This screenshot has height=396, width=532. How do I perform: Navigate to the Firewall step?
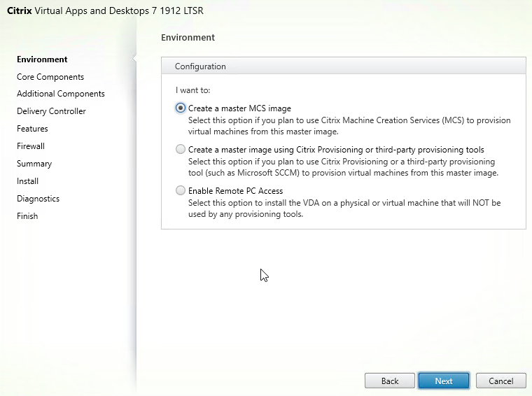(31, 146)
